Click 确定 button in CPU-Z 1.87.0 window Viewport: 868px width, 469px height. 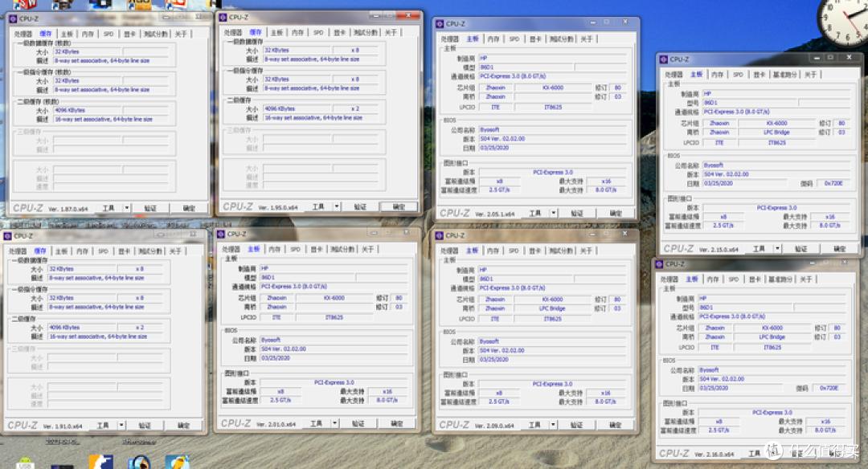coord(189,208)
